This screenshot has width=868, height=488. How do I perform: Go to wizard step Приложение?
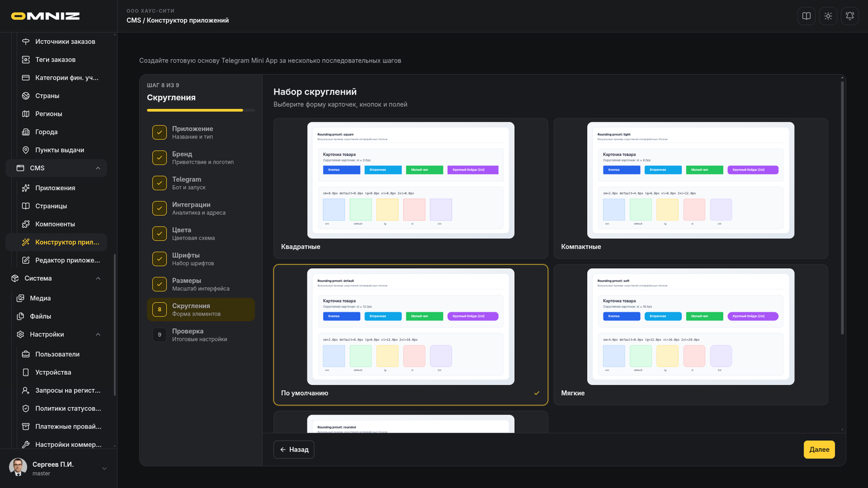pos(201,133)
